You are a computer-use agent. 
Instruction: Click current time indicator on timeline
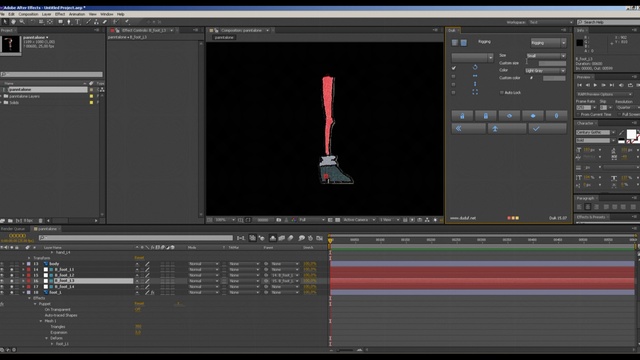(330, 241)
